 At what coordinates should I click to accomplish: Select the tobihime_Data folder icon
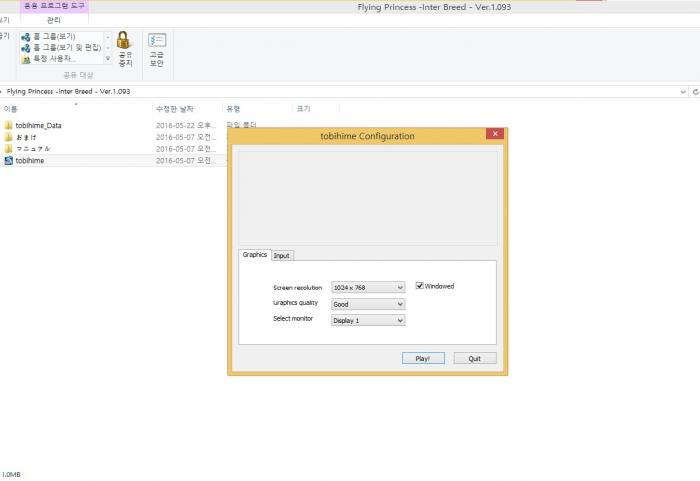tap(9, 125)
